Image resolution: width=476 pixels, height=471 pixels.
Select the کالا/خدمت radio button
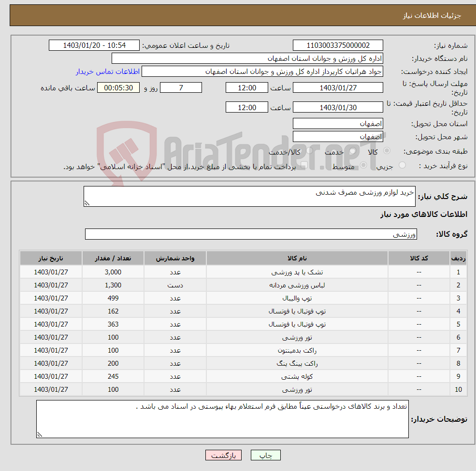tap(309, 151)
